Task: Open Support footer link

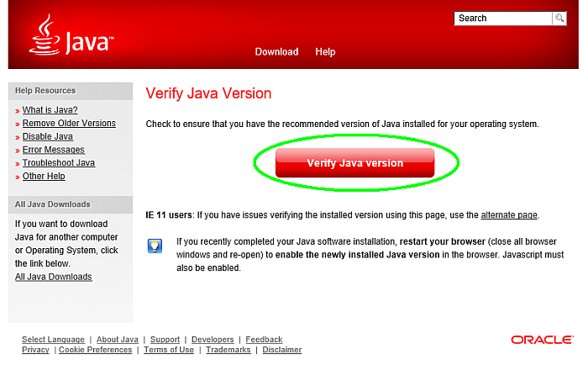Action: 165,340
